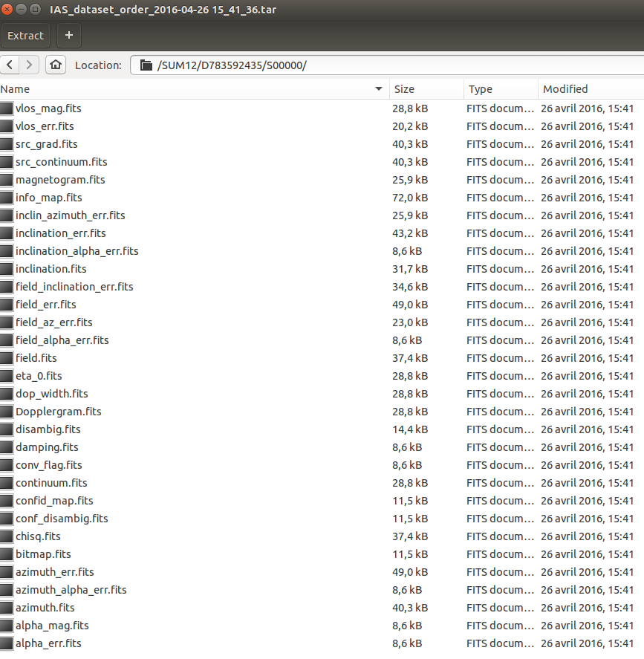Click the azimuth_err.fits file name

pyautogui.click(x=55, y=572)
